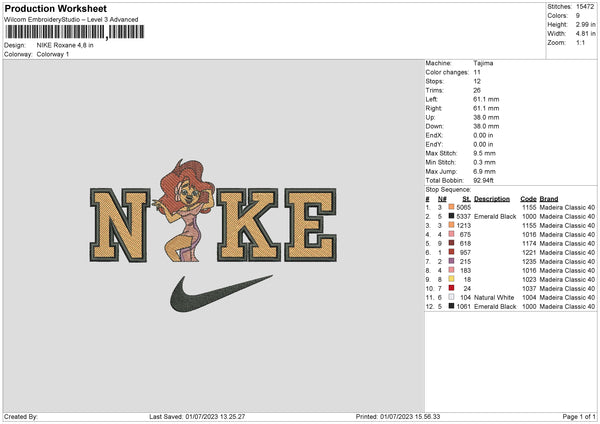Pick the pink swatch beside stitch count 675
The width and height of the screenshot is (600, 424).
tap(451, 234)
